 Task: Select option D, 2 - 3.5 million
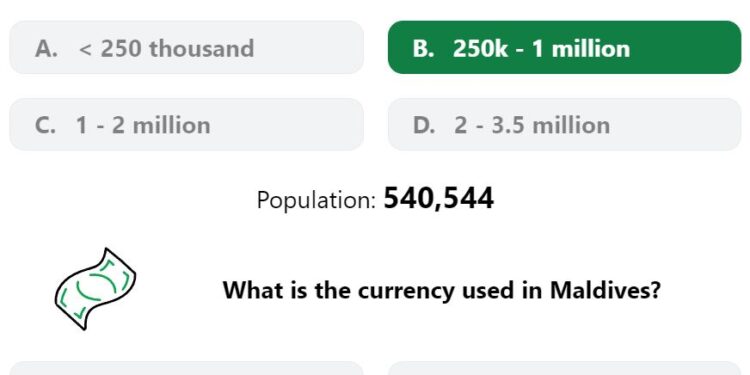coord(564,124)
